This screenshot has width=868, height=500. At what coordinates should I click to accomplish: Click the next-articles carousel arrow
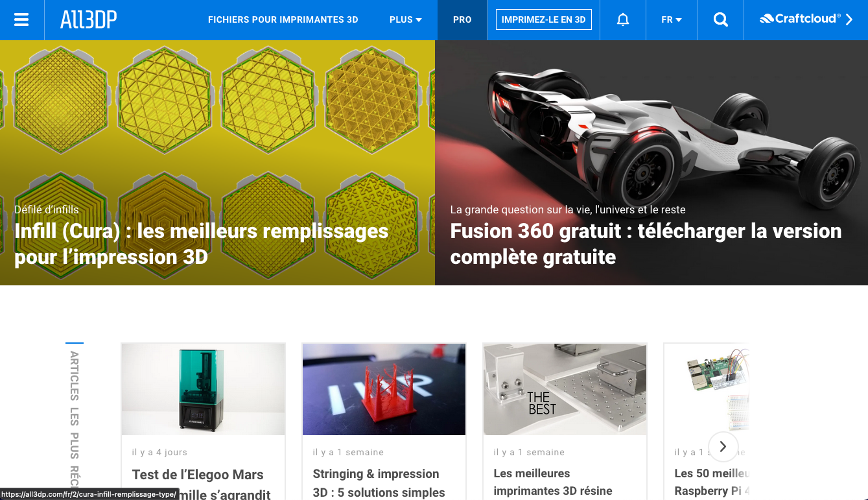click(723, 447)
